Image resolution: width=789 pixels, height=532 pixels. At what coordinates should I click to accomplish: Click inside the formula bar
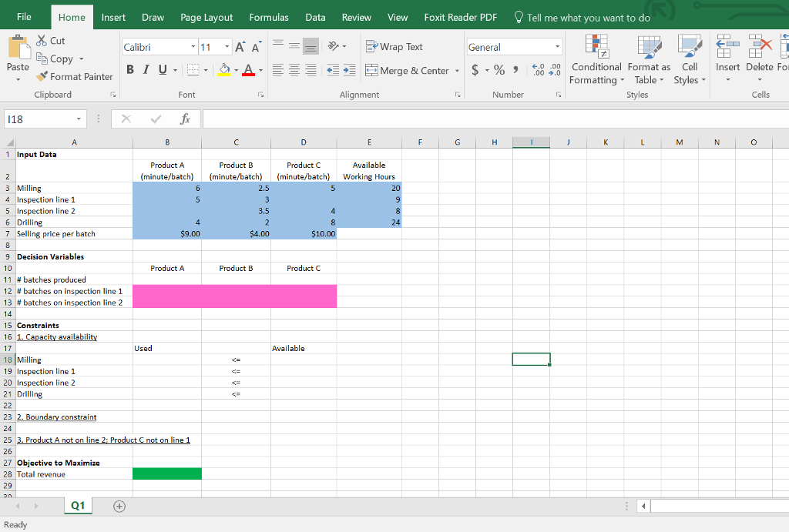coord(495,119)
